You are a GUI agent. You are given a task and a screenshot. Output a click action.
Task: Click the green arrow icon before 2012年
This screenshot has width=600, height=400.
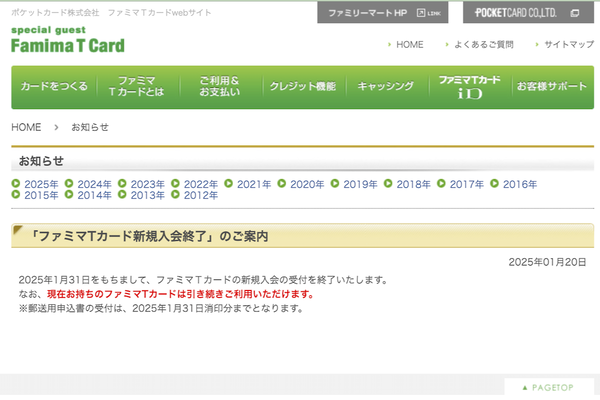pos(175,194)
